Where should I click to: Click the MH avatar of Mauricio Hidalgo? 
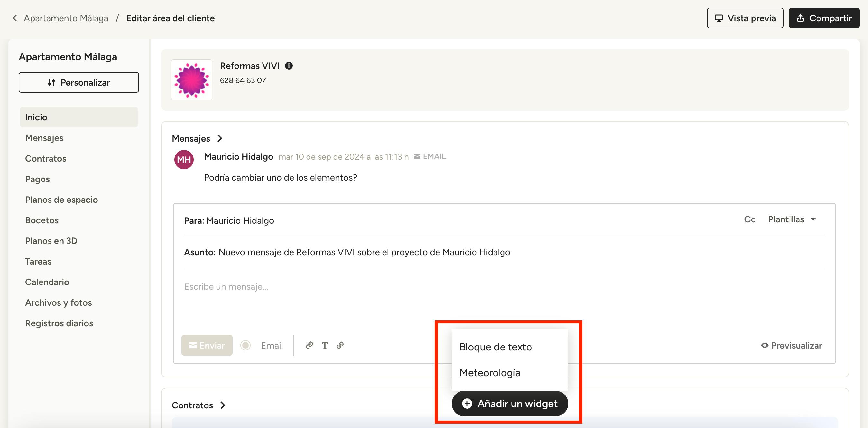click(x=184, y=159)
